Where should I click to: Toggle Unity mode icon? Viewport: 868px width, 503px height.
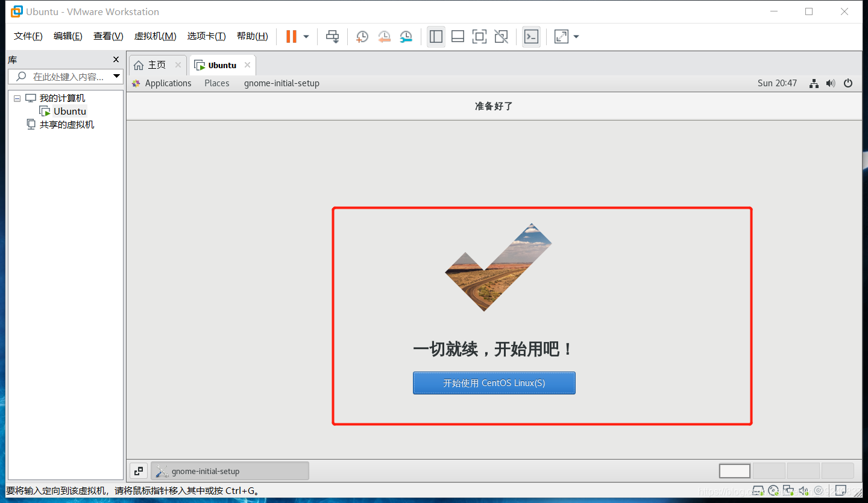[x=501, y=36]
